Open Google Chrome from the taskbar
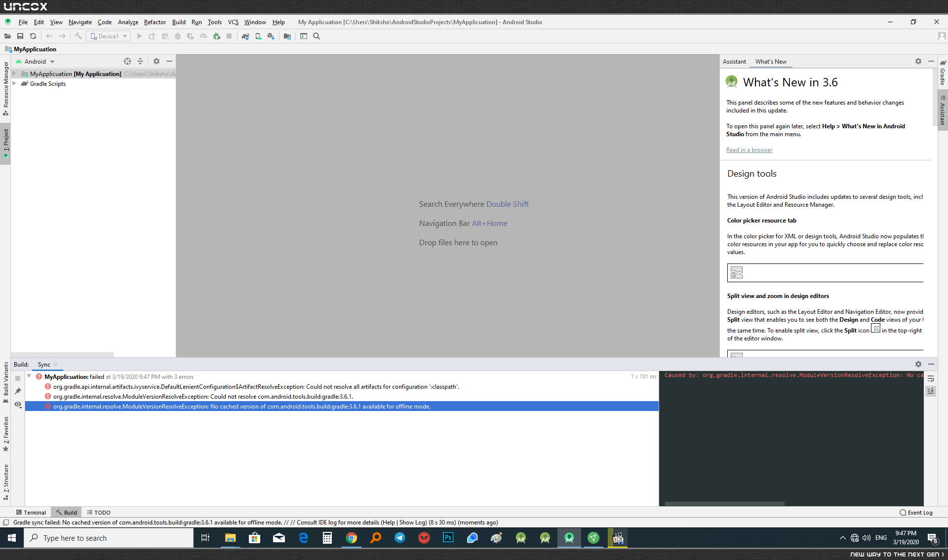 coord(352,538)
